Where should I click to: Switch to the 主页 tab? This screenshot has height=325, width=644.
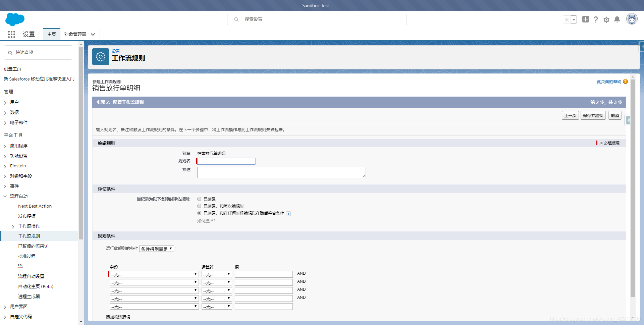[x=52, y=34]
